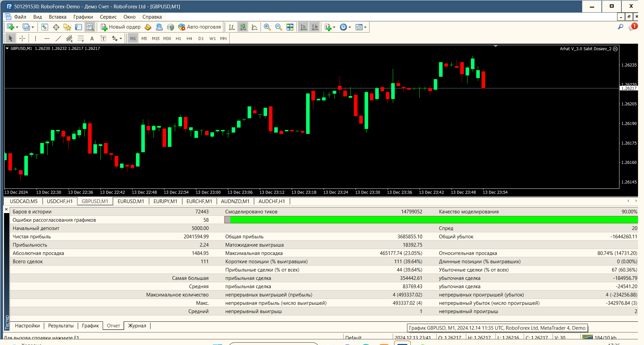
Task: Open the Файл menu
Action: pyautogui.click(x=20, y=17)
